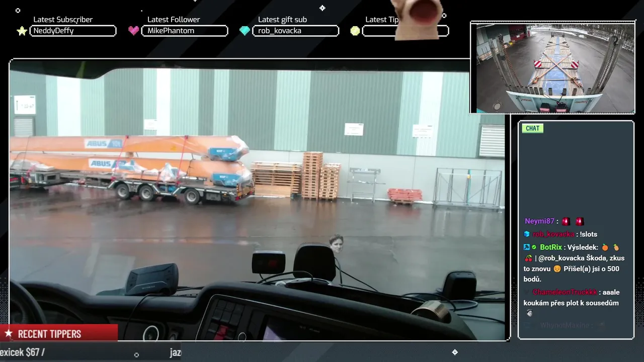
Task: Select the NeddyDeffy subscriber name field
Action: [73, 31]
